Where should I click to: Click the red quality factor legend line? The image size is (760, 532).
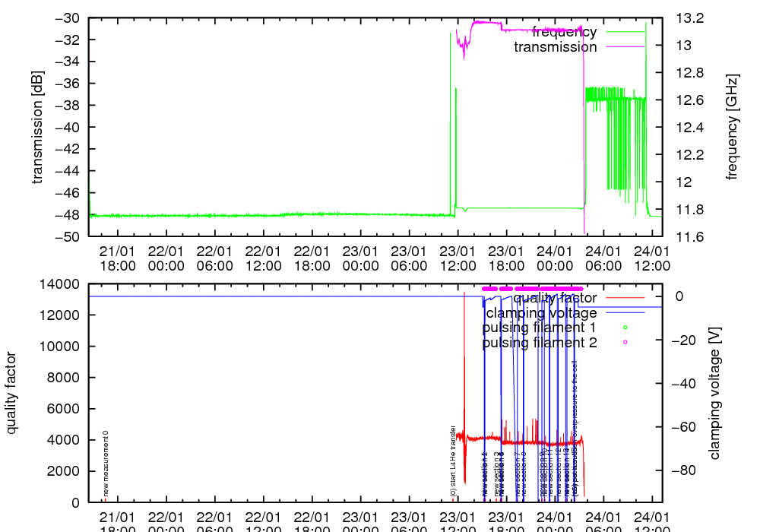[x=625, y=298]
